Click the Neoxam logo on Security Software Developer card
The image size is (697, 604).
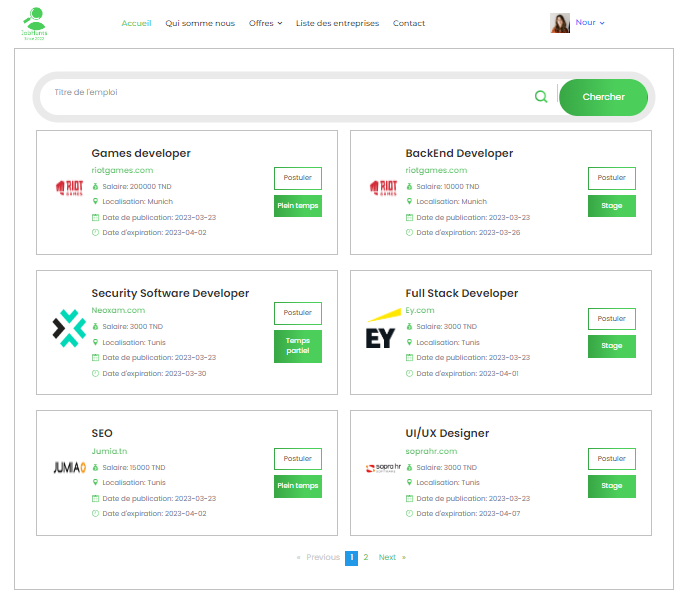tap(70, 328)
